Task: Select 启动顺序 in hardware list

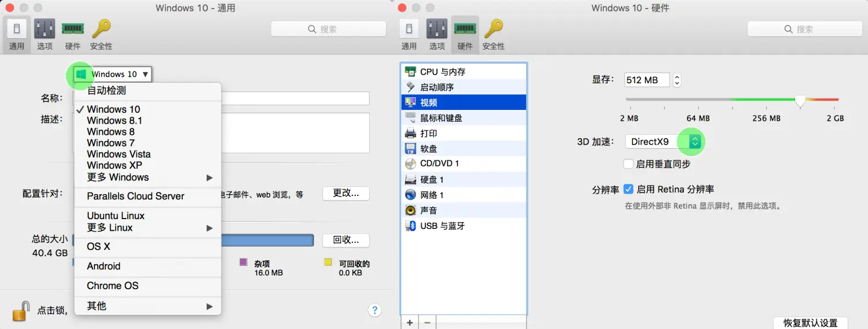Action: point(464,87)
